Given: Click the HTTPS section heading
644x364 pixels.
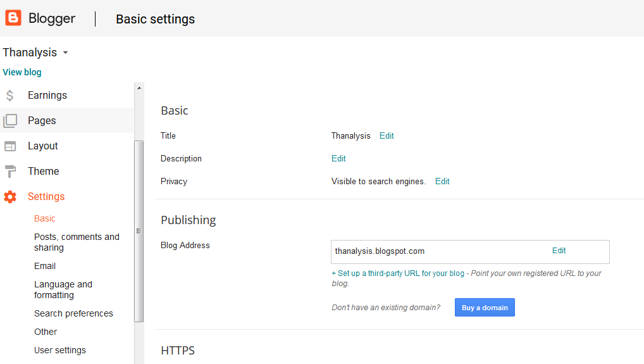Looking at the screenshot, I should pyautogui.click(x=178, y=351).
